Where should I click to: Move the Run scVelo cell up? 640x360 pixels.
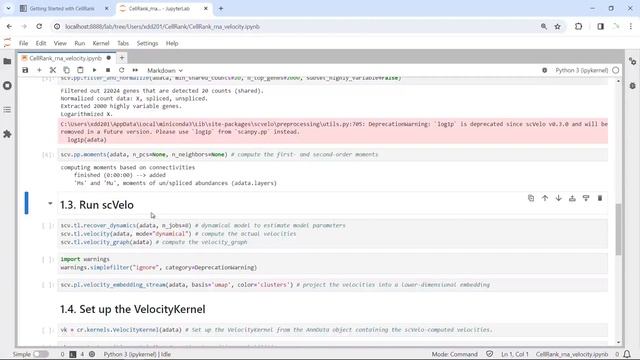click(x=545, y=198)
